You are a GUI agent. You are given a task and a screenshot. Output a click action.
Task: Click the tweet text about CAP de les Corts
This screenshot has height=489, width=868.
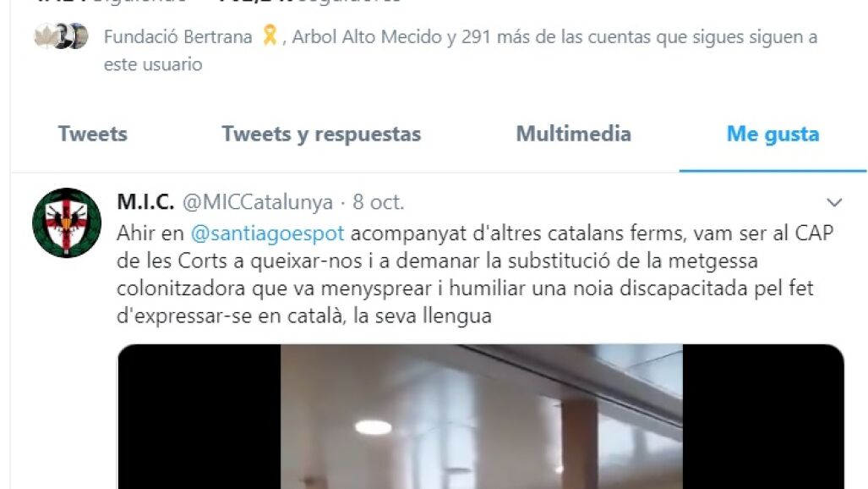coord(475,274)
